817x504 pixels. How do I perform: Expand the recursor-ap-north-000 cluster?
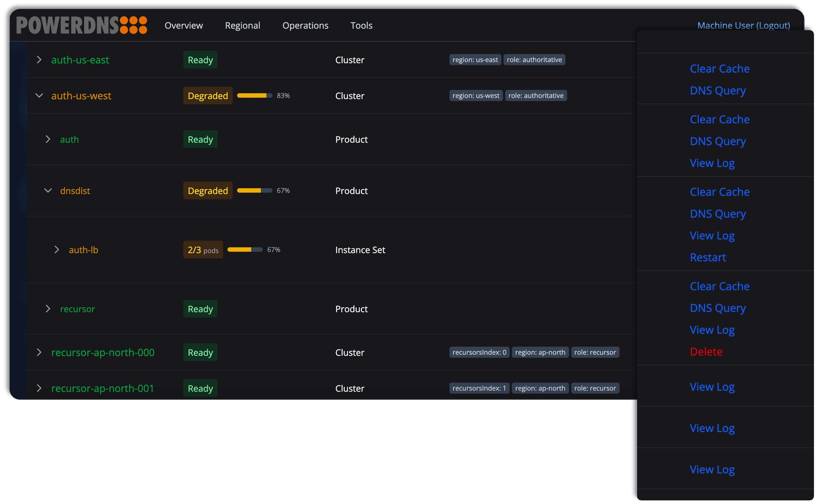pyautogui.click(x=39, y=352)
